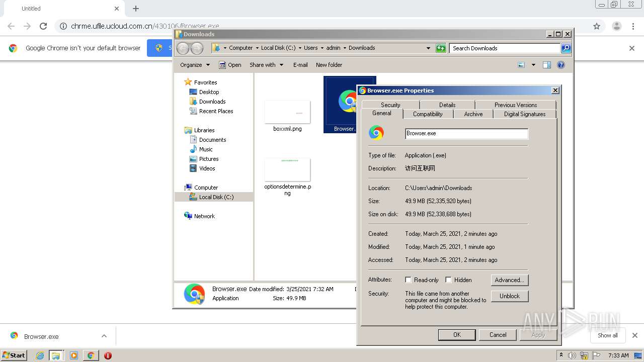This screenshot has width=644, height=362.
Task: Click the Start button
Action: pos(14,355)
